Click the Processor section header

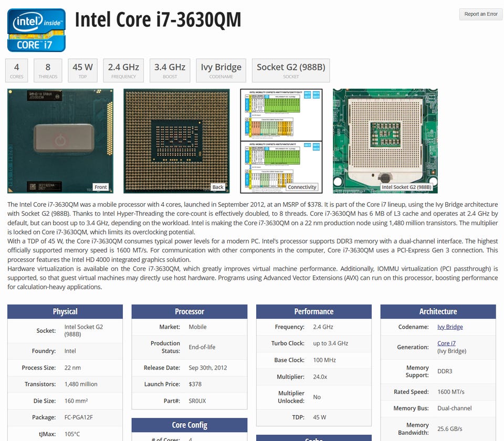pos(190,311)
